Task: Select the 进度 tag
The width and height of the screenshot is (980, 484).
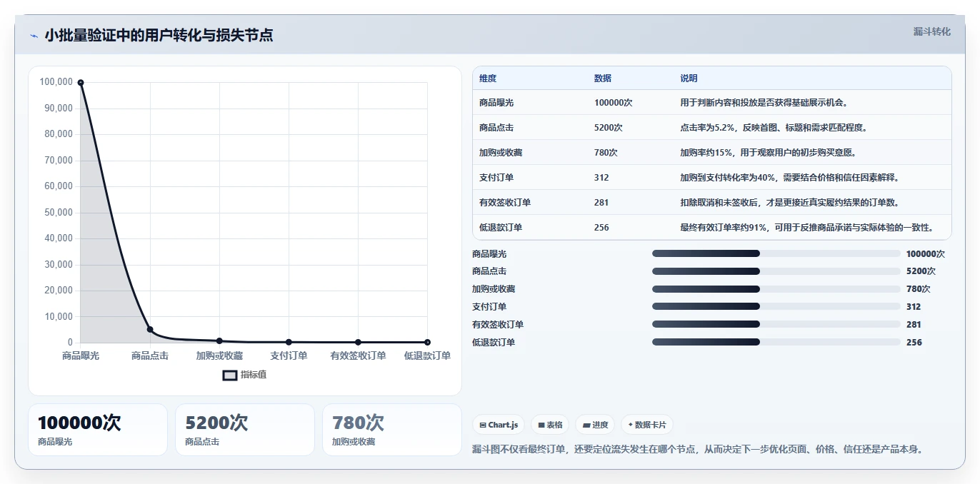Action: coord(595,425)
